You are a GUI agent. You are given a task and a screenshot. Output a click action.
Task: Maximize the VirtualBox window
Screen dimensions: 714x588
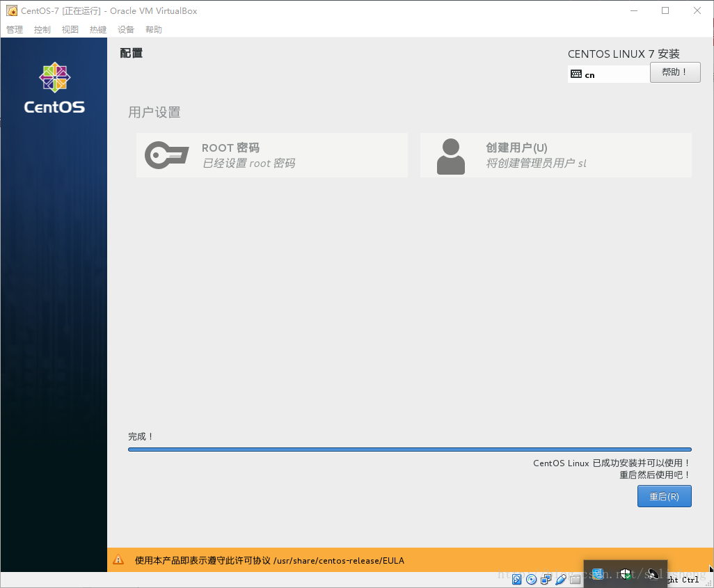pyautogui.click(x=665, y=10)
